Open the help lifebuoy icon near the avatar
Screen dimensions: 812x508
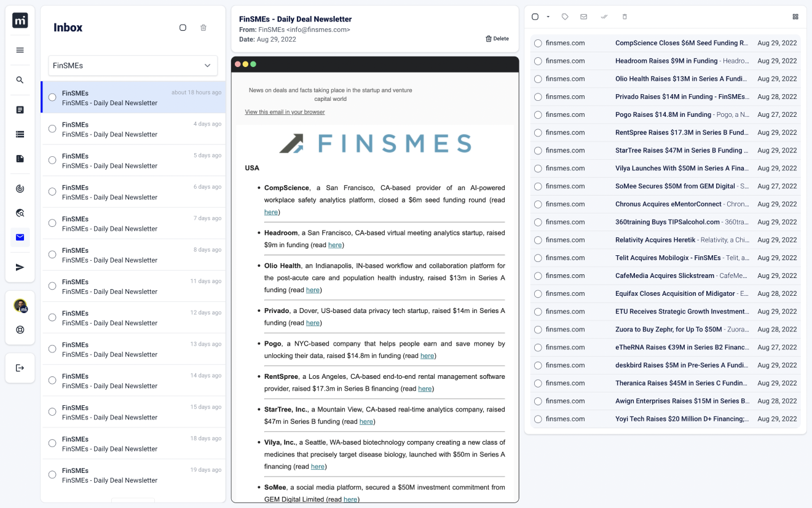point(20,330)
